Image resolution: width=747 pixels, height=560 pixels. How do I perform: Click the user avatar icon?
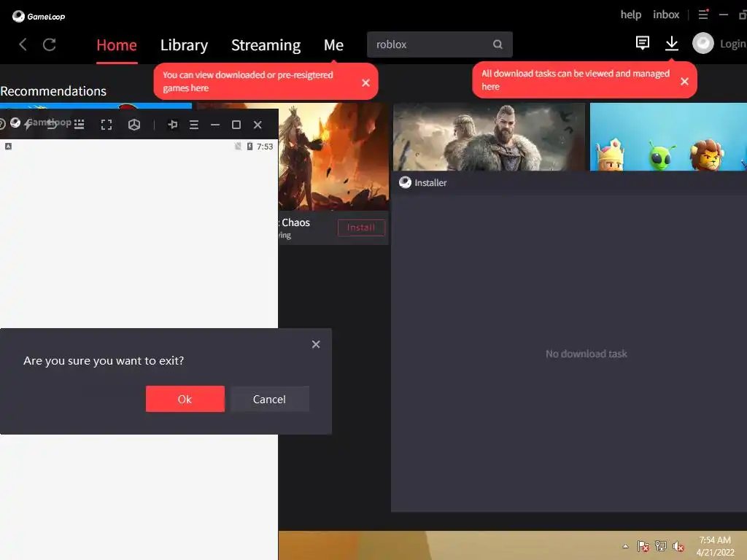[703, 43]
